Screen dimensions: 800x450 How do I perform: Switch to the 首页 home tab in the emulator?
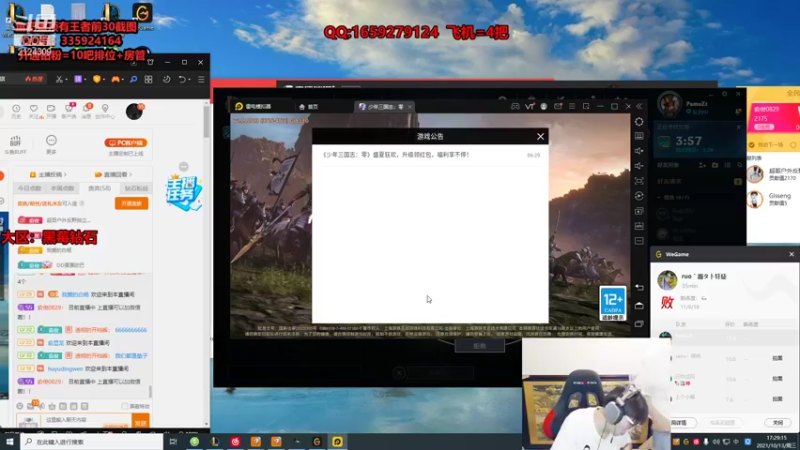tap(309, 107)
